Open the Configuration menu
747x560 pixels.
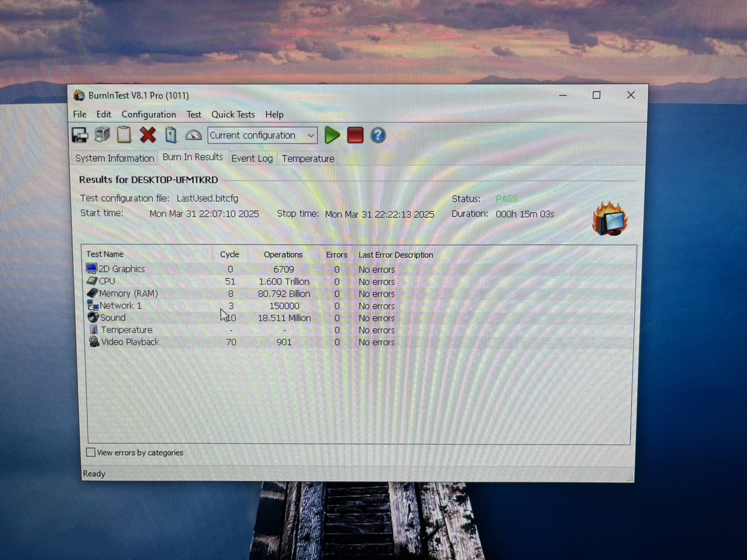click(149, 115)
